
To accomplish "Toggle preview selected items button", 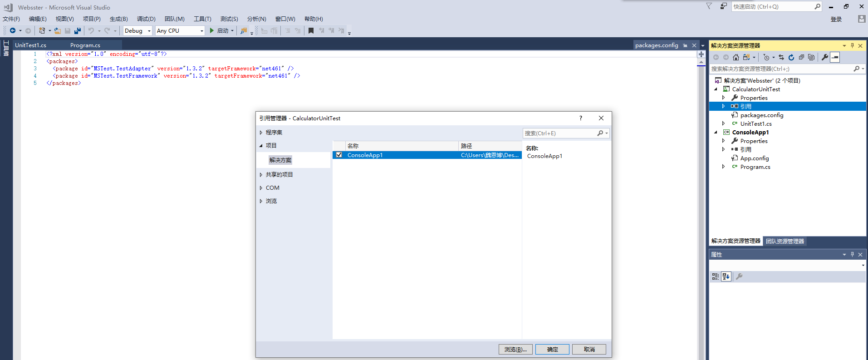I will coord(835,57).
